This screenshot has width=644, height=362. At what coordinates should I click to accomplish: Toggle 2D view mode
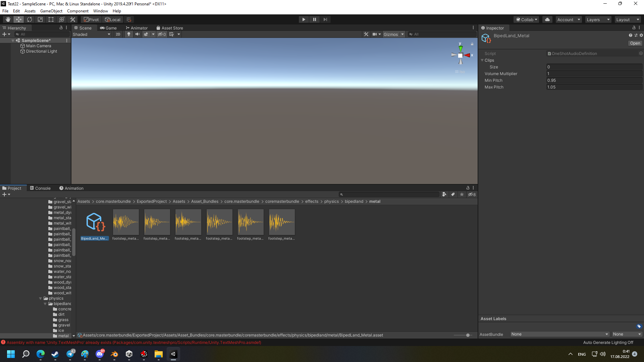118,34
